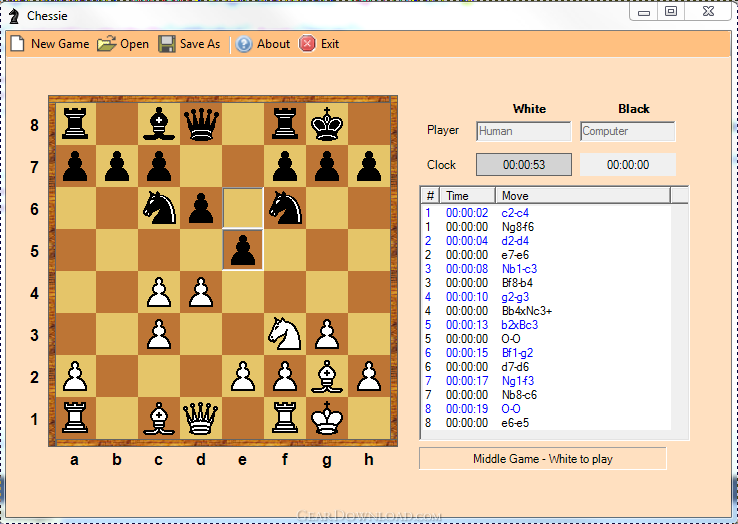Select the Bf8-b4 move row
This screenshot has width=738, height=524.
(x=546, y=283)
